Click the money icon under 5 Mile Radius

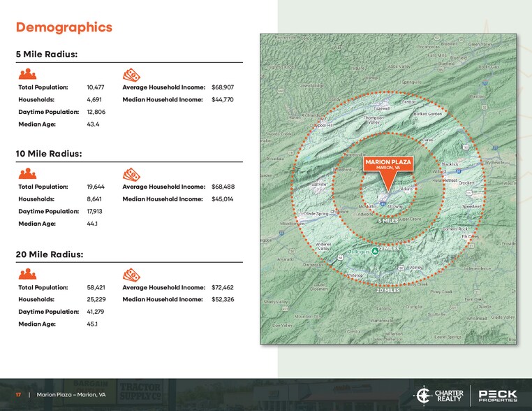(x=131, y=74)
